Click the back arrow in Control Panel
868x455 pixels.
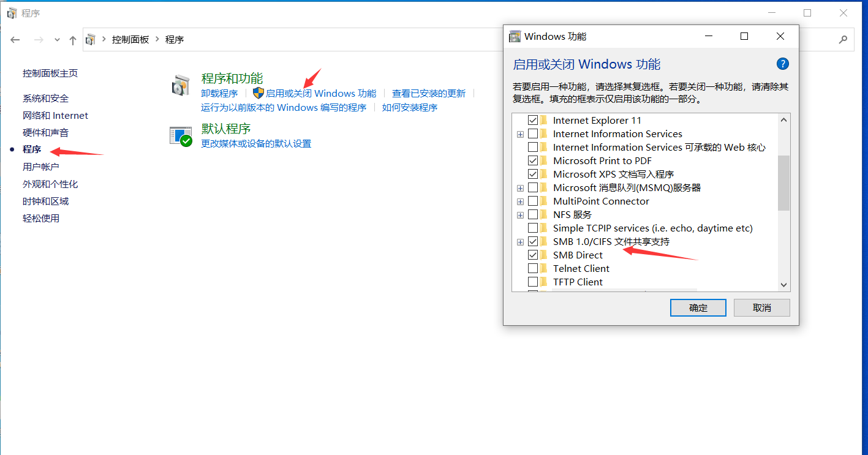[x=15, y=40]
